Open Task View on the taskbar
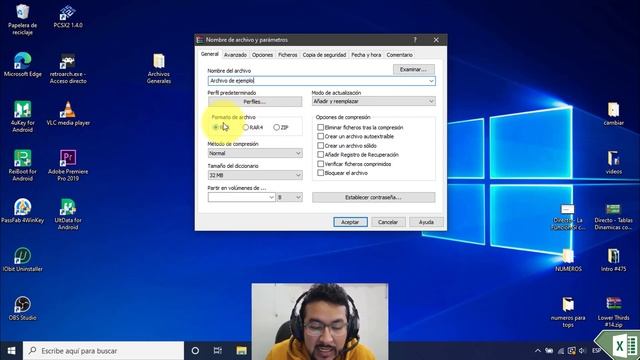This screenshot has width=640, height=360. (x=218, y=351)
